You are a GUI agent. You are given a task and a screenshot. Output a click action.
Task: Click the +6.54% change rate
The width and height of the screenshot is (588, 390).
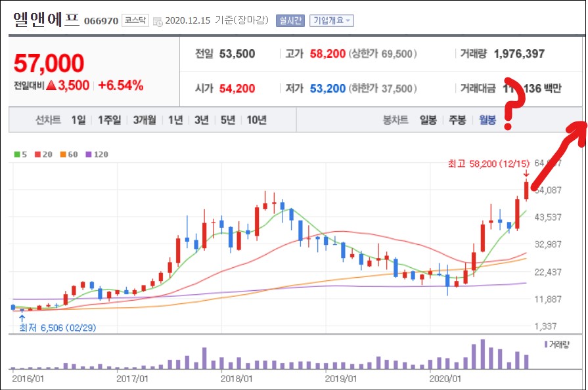pos(120,85)
